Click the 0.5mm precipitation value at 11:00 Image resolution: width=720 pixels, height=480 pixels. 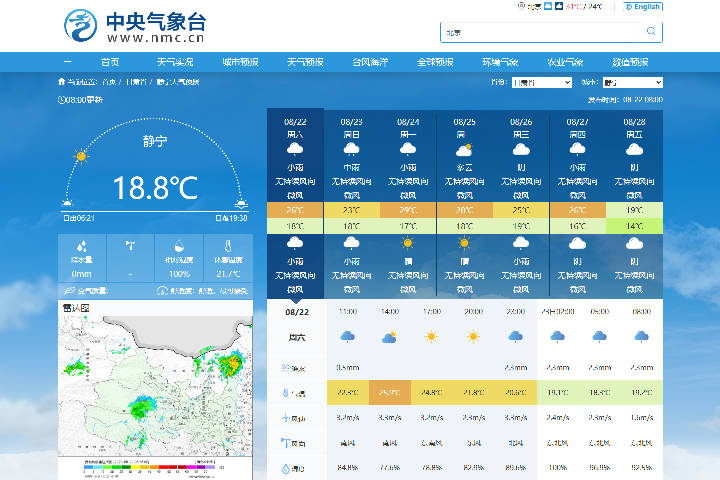coord(348,367)
